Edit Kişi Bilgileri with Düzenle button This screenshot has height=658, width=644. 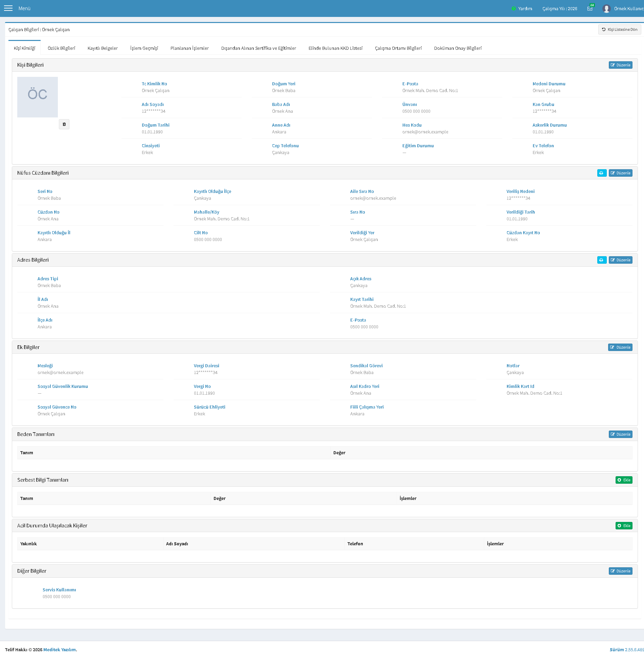tap(620, 65)
